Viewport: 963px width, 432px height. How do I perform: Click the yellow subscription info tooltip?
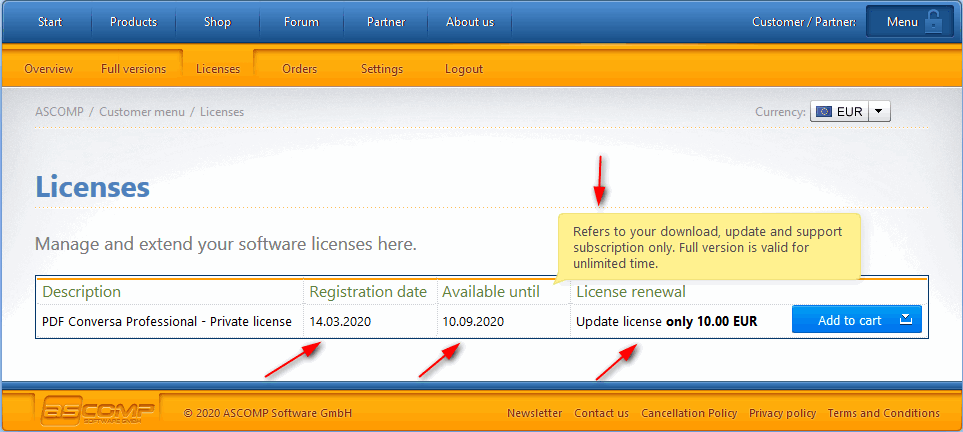click(x=709, y=248)
